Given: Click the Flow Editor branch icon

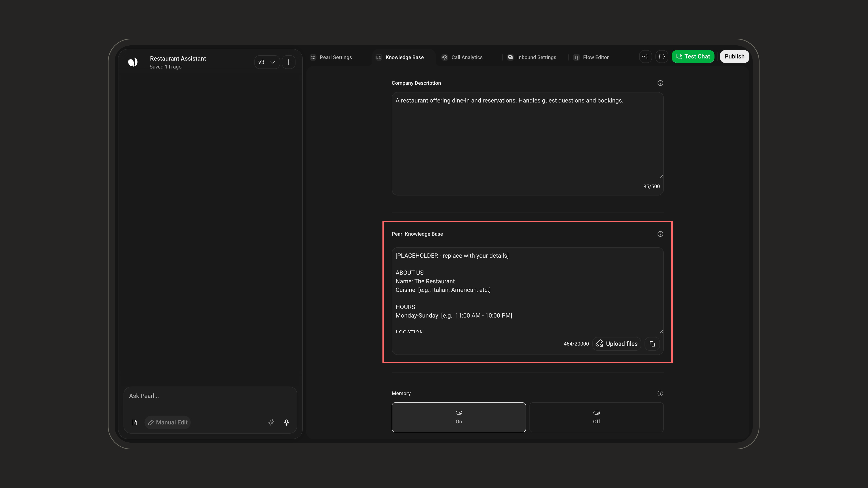Looking at the screenshot, I should click(577, 57).
